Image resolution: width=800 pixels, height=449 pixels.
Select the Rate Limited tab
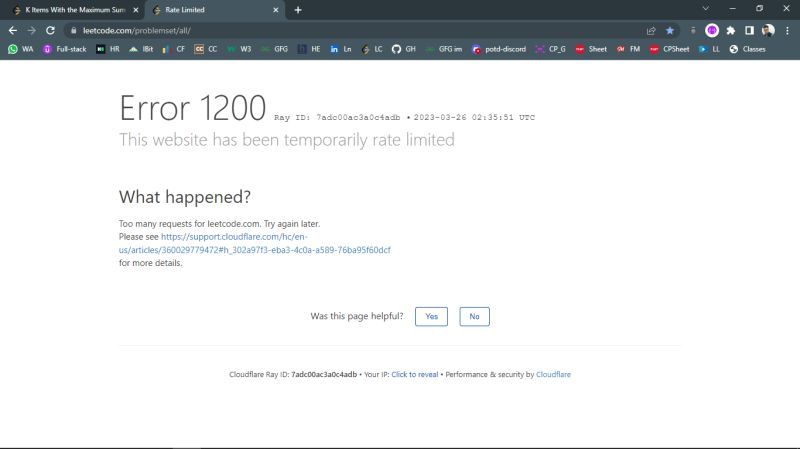(x=214, y=10)
